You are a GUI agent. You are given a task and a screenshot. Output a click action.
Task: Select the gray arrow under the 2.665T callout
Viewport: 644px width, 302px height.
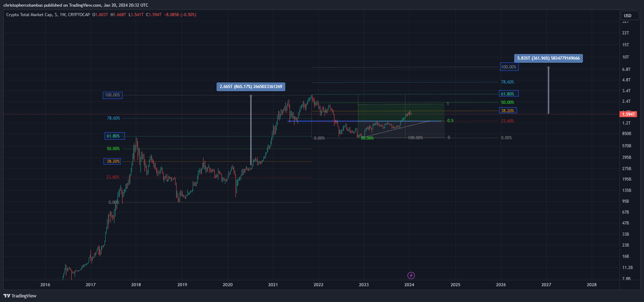coord(251,129)
